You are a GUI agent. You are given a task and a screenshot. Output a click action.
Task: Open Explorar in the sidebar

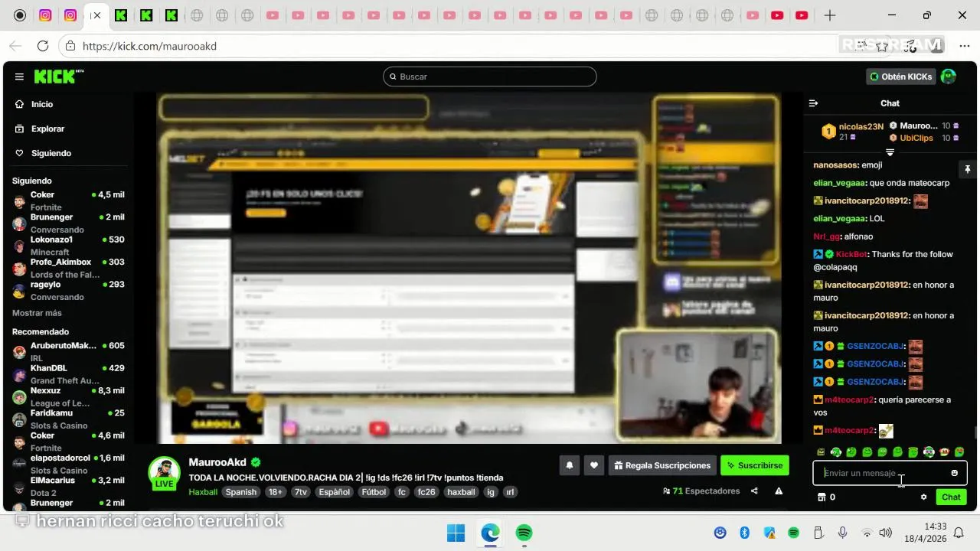pos(47,129)
